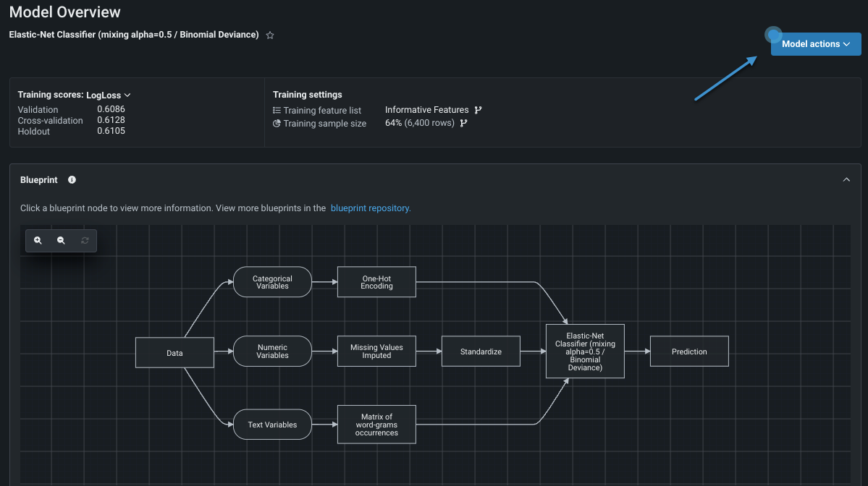
Task: Click branch icon beside training sample size
Action: pyautogui.click(x=463, y=123)
